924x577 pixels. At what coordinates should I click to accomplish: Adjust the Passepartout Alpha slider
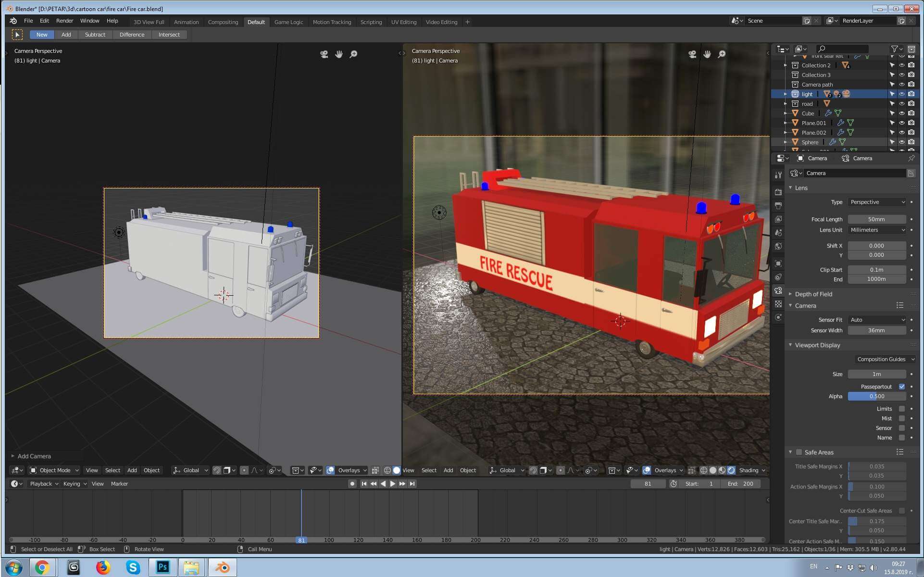(876, 396)
